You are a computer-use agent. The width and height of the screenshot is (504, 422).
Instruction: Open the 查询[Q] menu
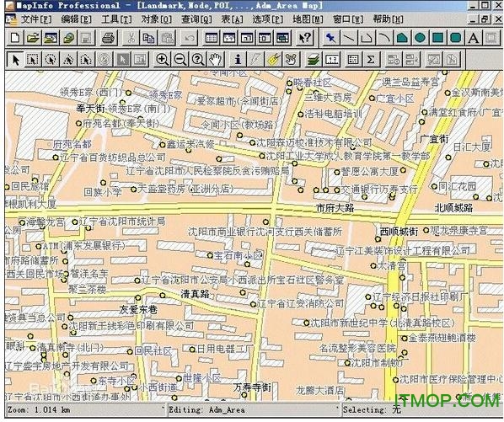pos(196,19)
